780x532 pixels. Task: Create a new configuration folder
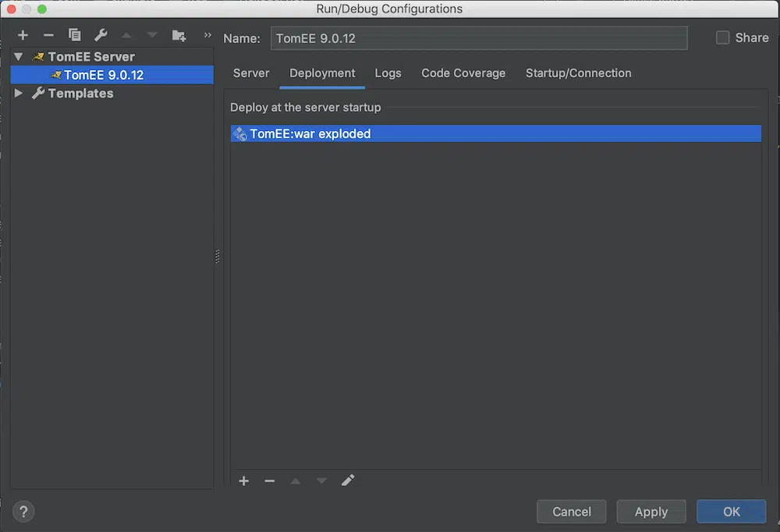(179, 35)
